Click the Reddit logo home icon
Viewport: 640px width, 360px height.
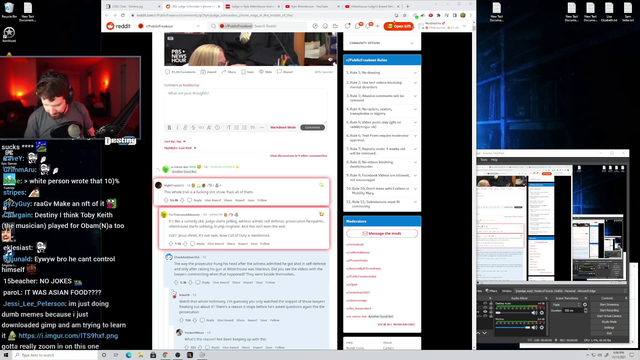click(118, 26)
